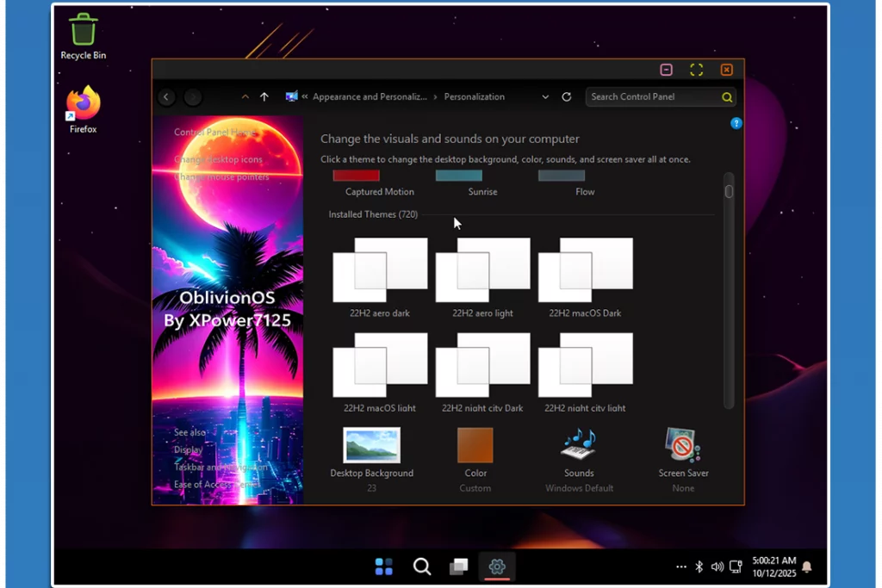This screenshot has width=882, height=588.
Task: Click the search magnifier in Control Panel
Action: pos(727,97)
